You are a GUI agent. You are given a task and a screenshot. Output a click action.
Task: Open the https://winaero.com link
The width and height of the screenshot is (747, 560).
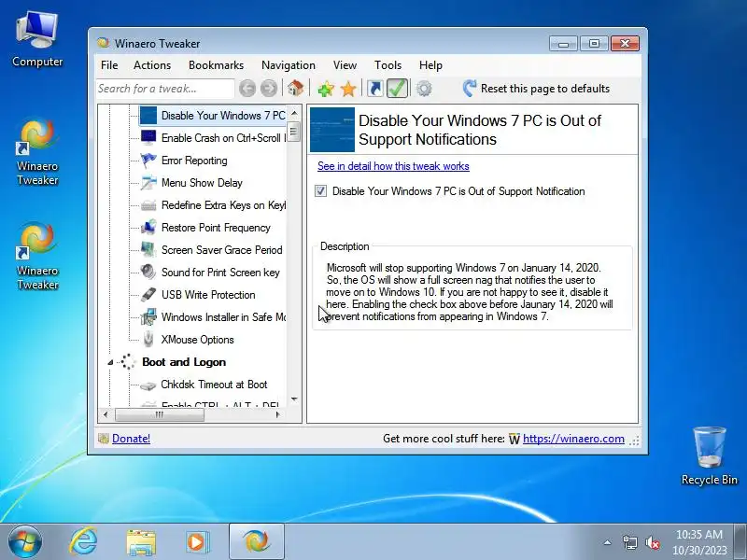coord(573,439)
